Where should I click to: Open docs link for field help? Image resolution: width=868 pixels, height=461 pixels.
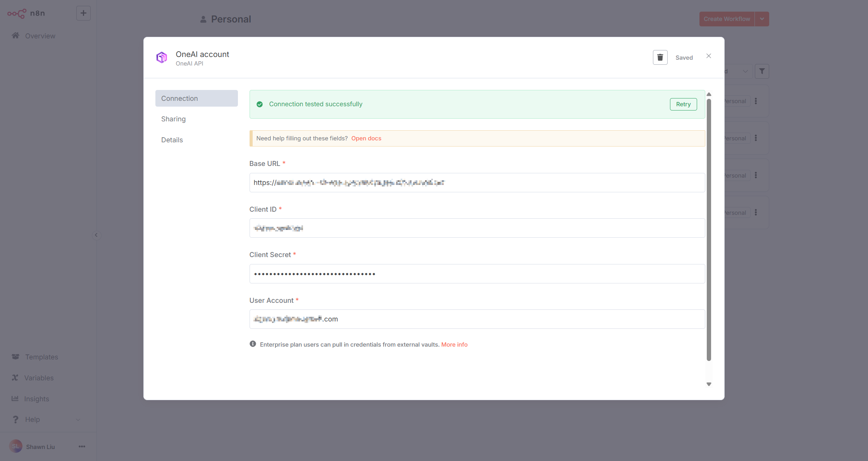tap(366, 138)
